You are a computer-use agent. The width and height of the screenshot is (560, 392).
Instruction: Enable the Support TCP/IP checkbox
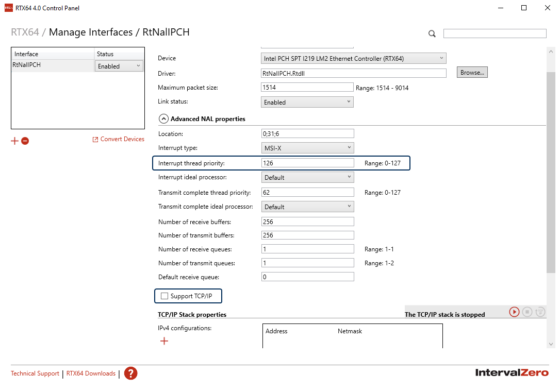click(164, 296)
